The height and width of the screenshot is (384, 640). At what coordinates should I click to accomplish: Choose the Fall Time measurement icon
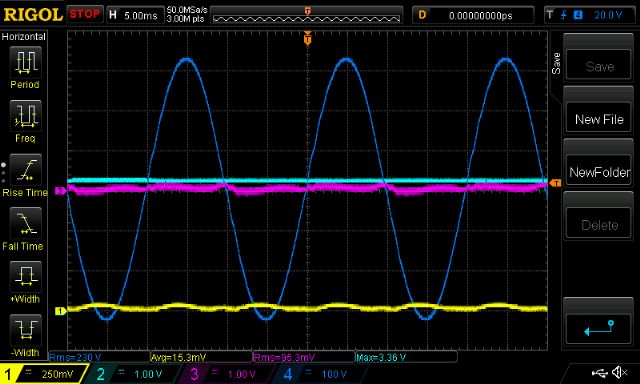click(x=25, y=223)
